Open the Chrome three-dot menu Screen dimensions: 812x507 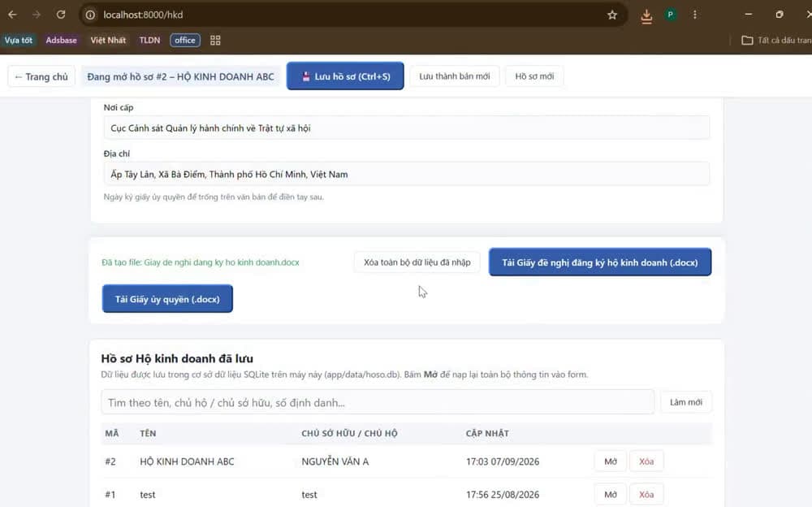click(x=695, y=15)
